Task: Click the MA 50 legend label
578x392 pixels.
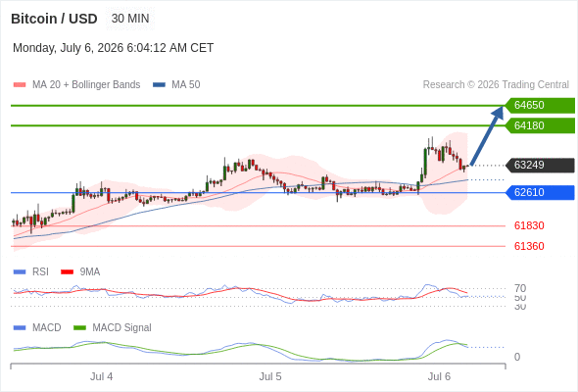Action: (x=186, y=85)
